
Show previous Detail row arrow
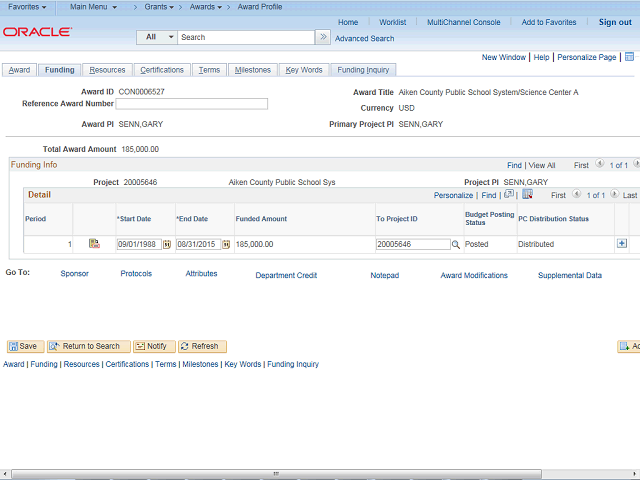pos(576,194)
